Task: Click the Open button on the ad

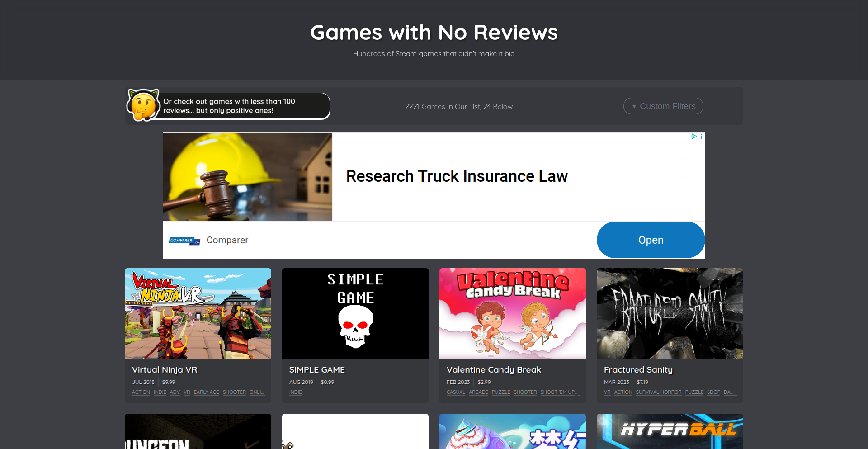Action: [x=651, y=240]
